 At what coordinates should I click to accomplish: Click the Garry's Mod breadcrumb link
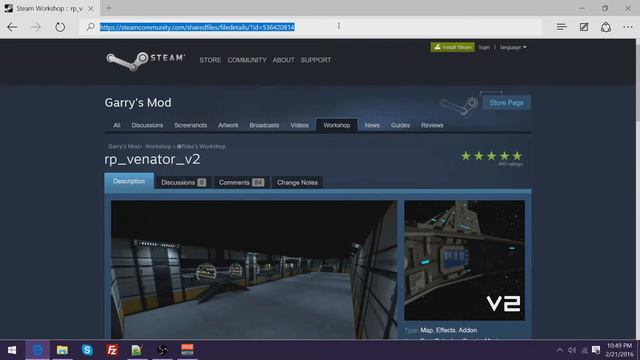tap(124, 147)
